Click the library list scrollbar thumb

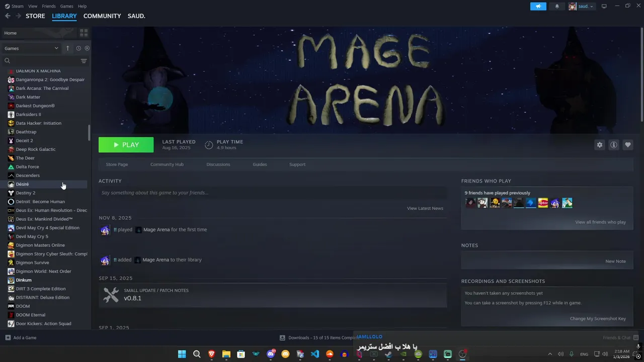pyautogui.click(x=89, y=133)
